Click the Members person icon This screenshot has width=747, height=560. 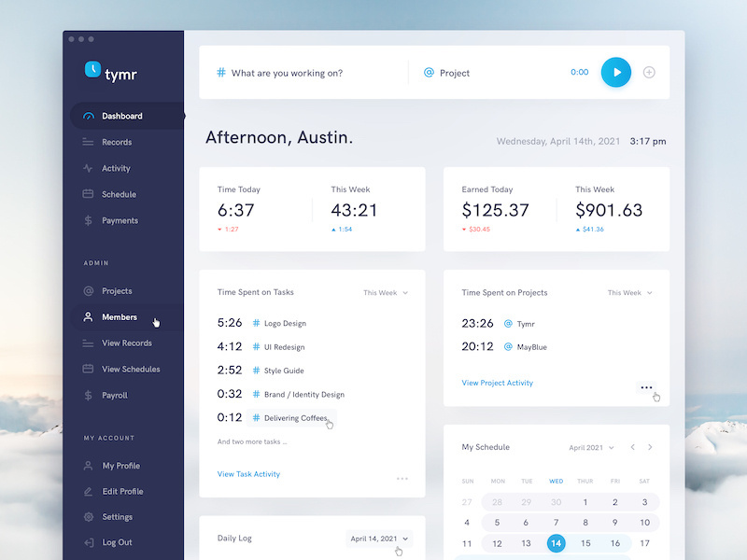(88, 316)
